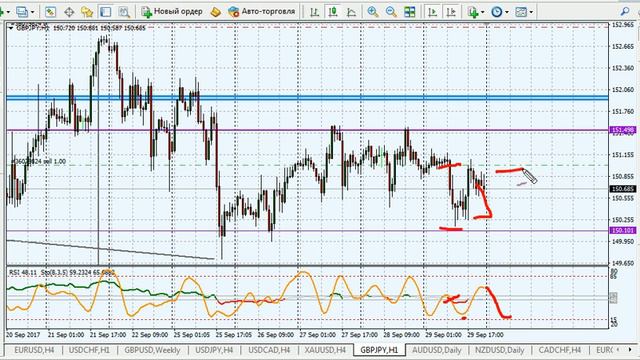
Task: Expand the Periods dropdown arrow
Action: pos(507,12)
